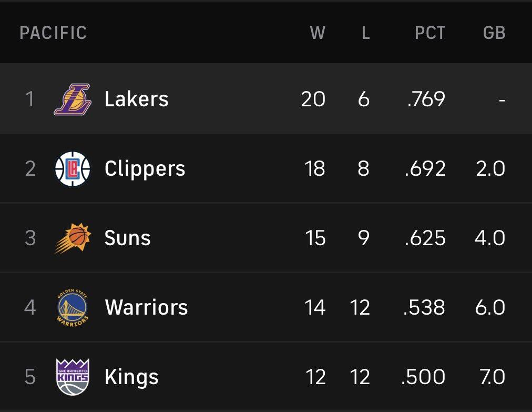
Task: Select Clippers games behind value 2.0
Action: [490, 169]
